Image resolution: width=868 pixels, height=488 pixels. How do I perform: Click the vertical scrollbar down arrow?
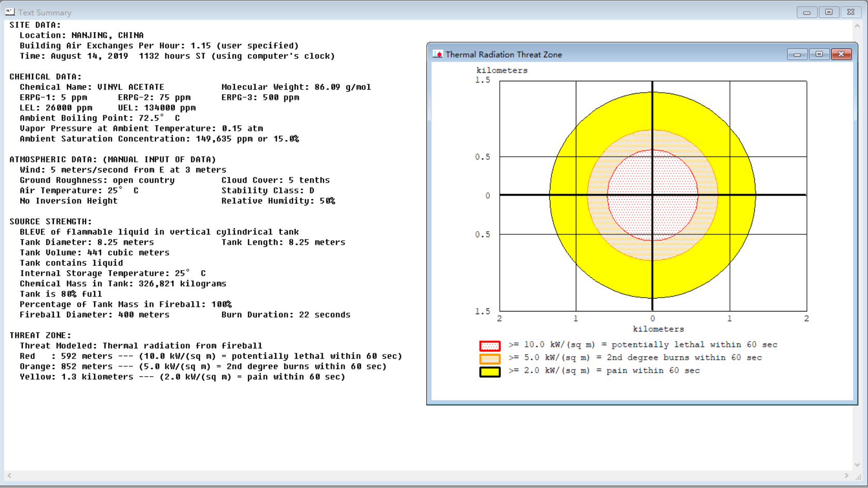[857, 465]
